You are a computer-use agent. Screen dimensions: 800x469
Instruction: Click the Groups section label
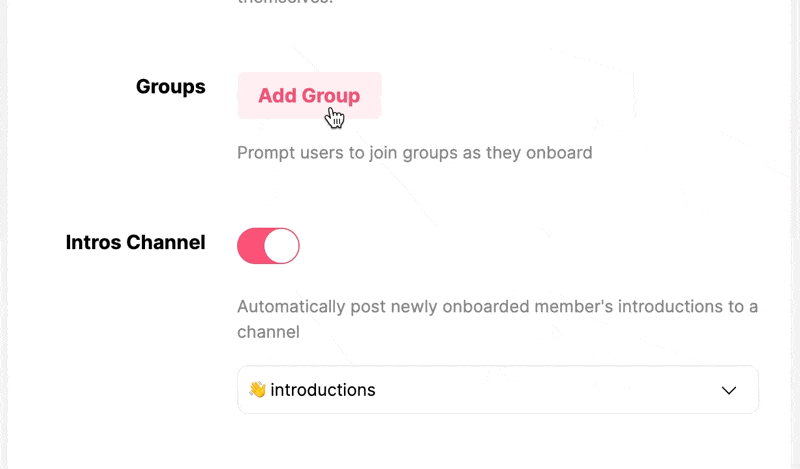coord(170,87)
